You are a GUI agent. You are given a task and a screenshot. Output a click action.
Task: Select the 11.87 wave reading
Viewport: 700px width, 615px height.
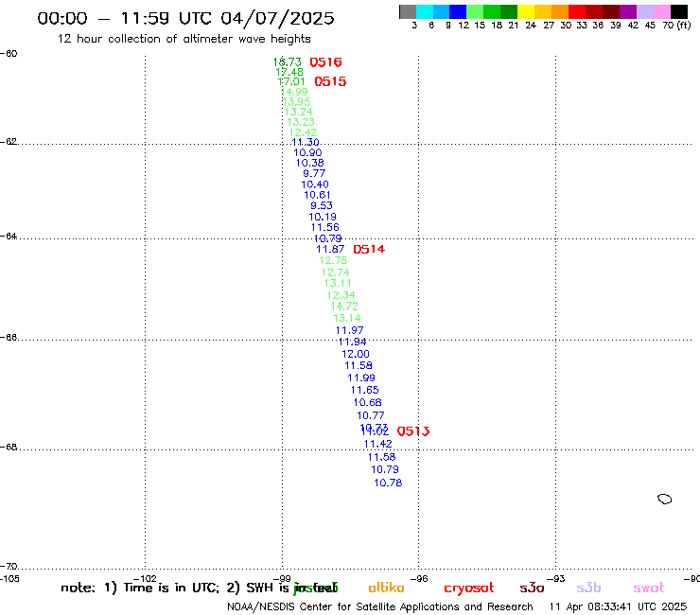(x=330, y=249)
